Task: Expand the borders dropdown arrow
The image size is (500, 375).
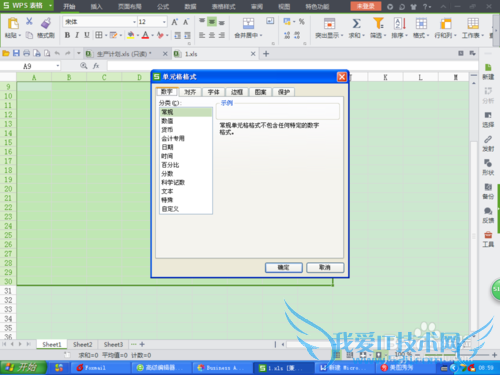Action: [x=106, y=35]
